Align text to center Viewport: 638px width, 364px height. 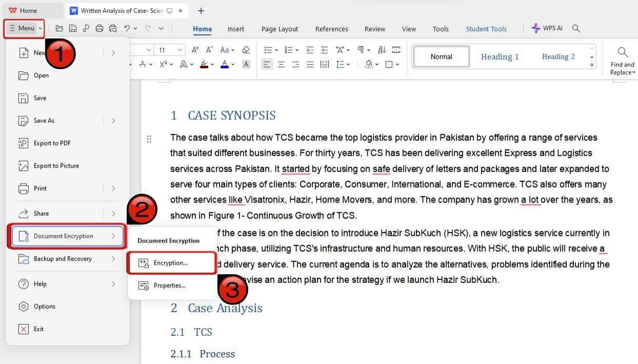(281, 65)
